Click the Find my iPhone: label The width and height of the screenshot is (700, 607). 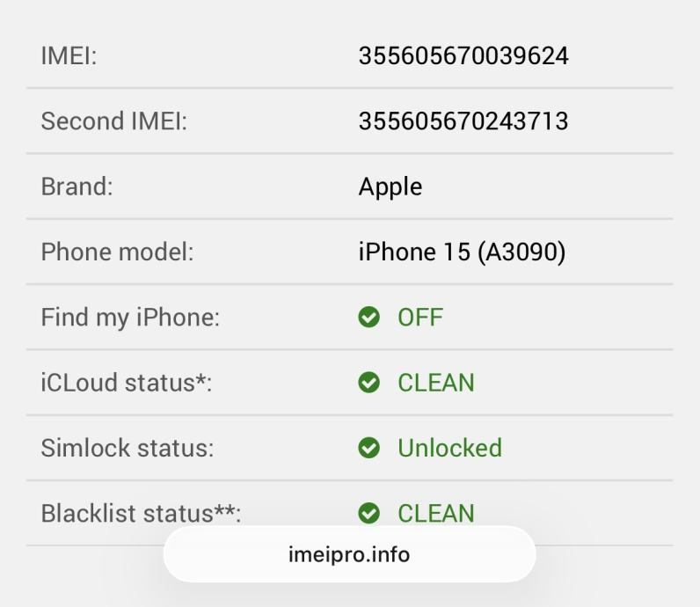pyautogui.click(x=130, y=317)
